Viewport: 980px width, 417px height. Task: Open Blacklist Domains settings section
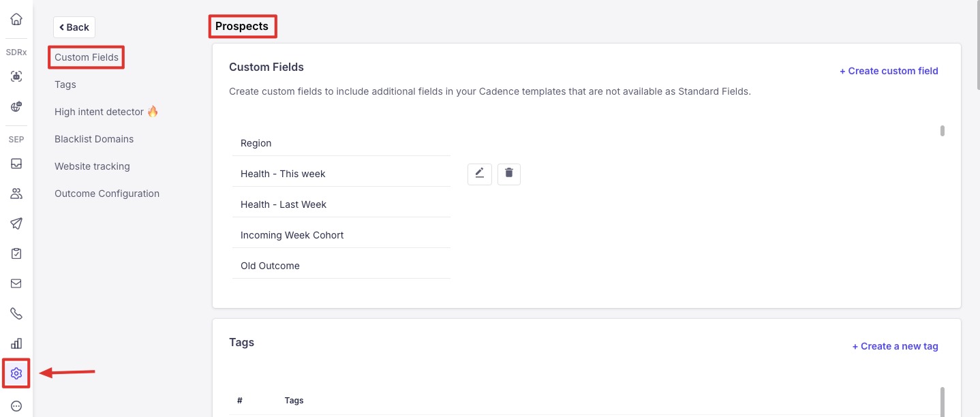(x=94, y=139)
